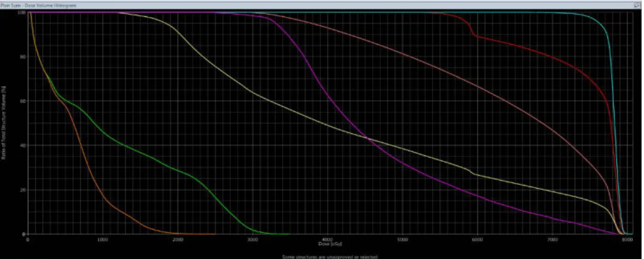The image size is (644, 259).
Task: Click the 2000 dose axis tick
Action: [177, 239]
